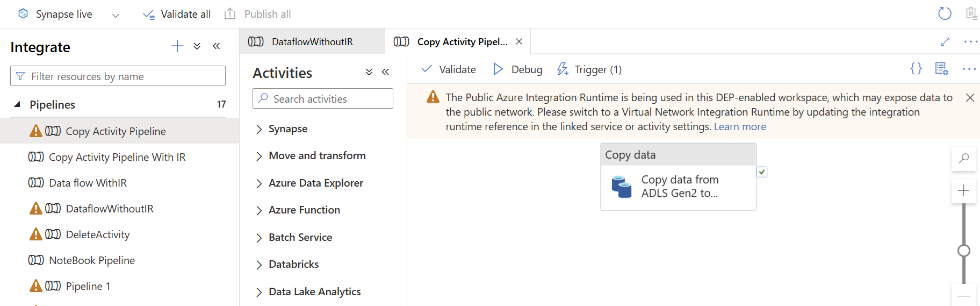
Task: Click the canvas zoom slider handle
Action: pos(964,251)
